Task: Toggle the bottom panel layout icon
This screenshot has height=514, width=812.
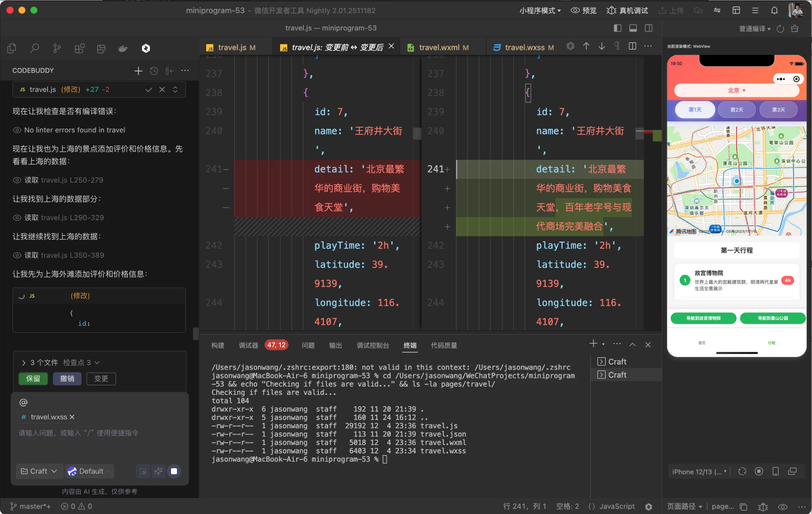Action: (633, 28)
